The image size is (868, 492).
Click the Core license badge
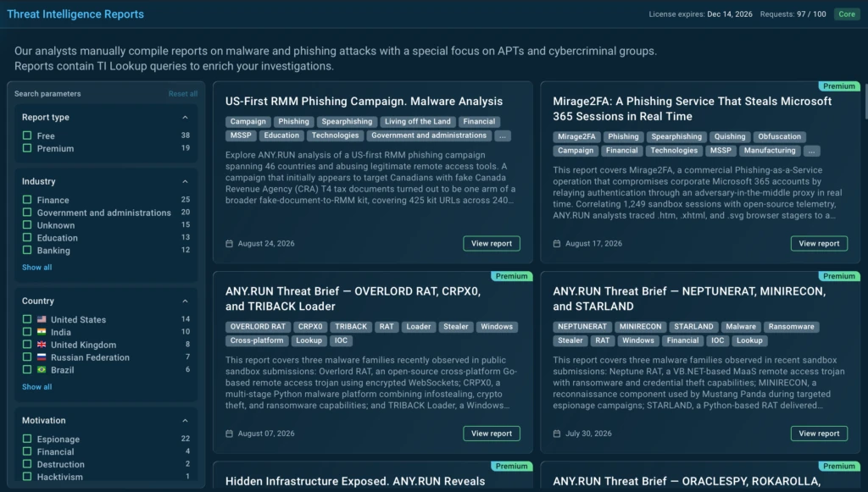click(847, 14)
